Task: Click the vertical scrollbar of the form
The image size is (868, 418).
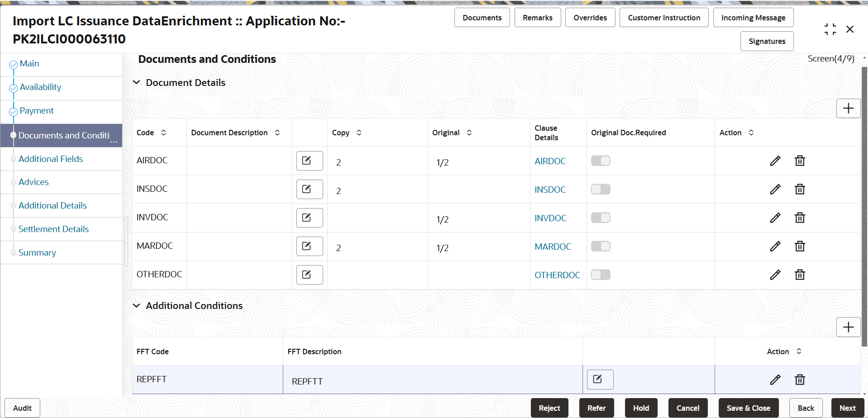Action: tap(864, 207)
